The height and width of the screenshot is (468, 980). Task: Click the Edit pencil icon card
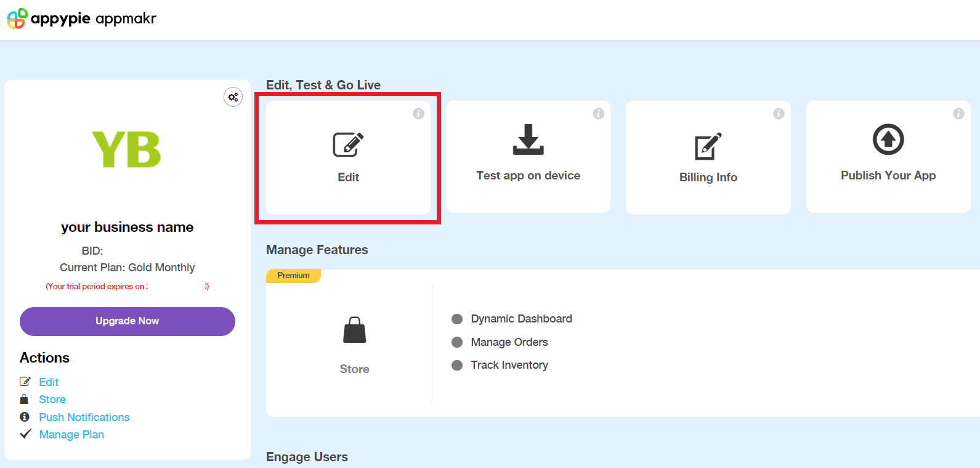(348, 145)
